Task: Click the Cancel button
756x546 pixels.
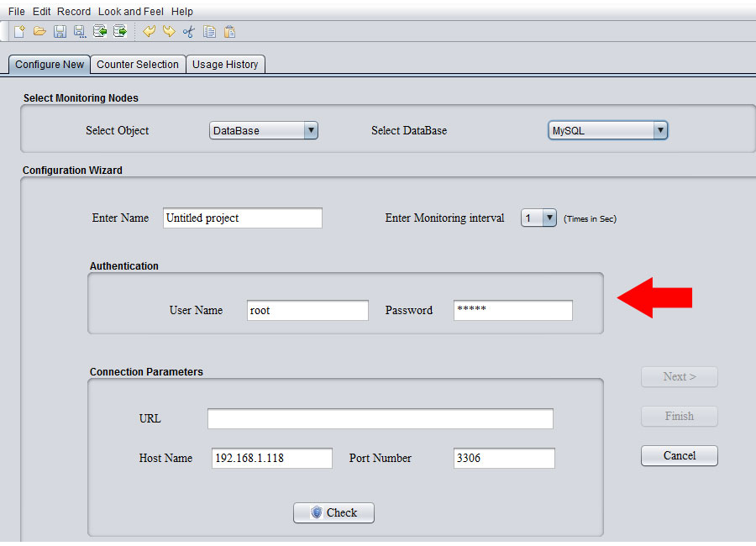Action: pyautogui.click(x=679, y=455)
